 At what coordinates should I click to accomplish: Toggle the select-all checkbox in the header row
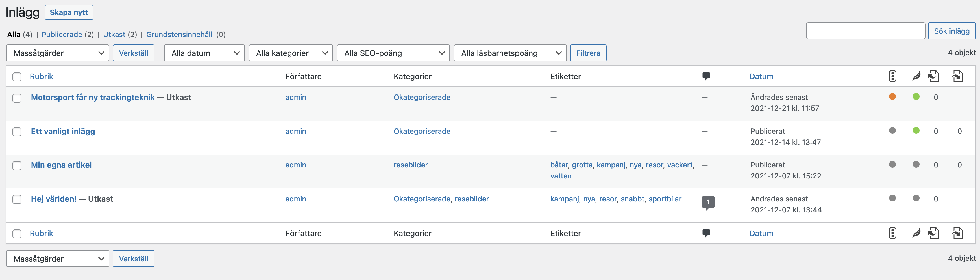(17, 77)
